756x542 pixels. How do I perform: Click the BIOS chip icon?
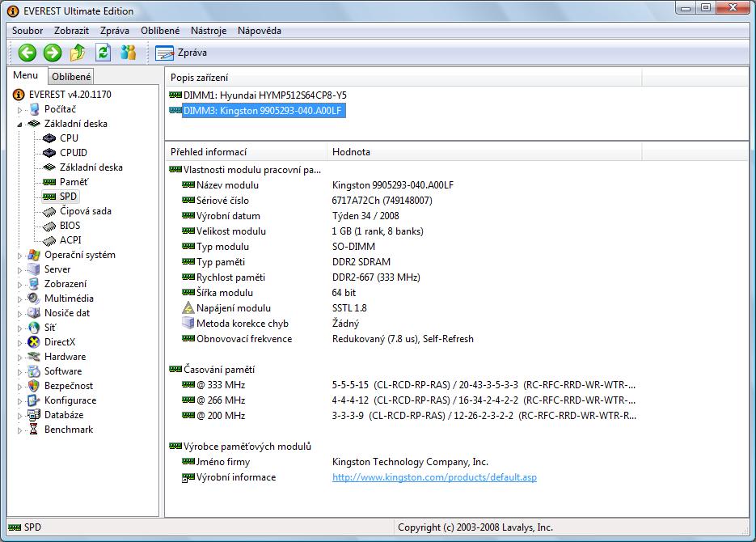(49, 226)
